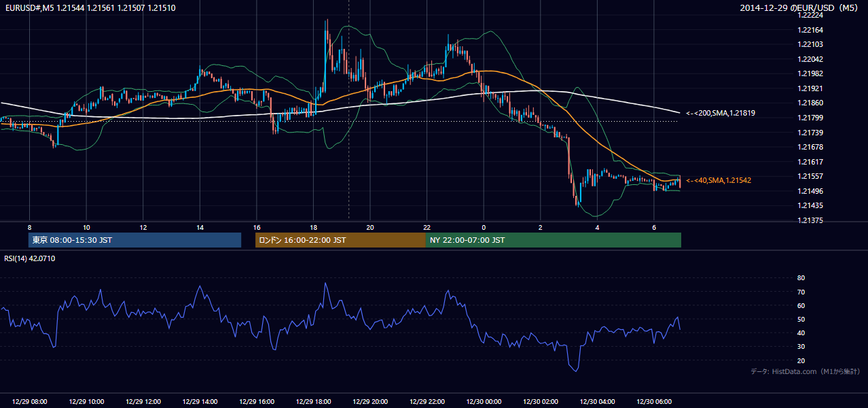Click the 12/30 02:00 bottom date label
The image size is (868, 408).
point(541,402)
